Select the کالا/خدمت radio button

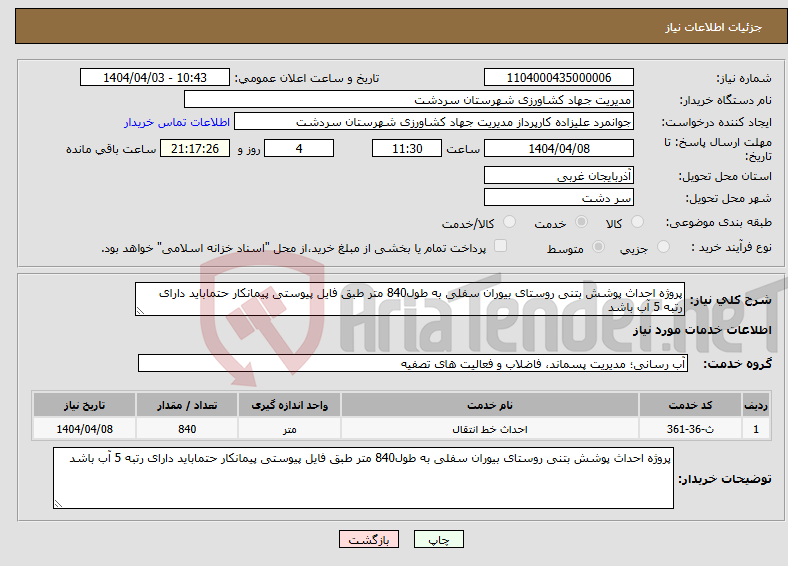coord(510,222)
